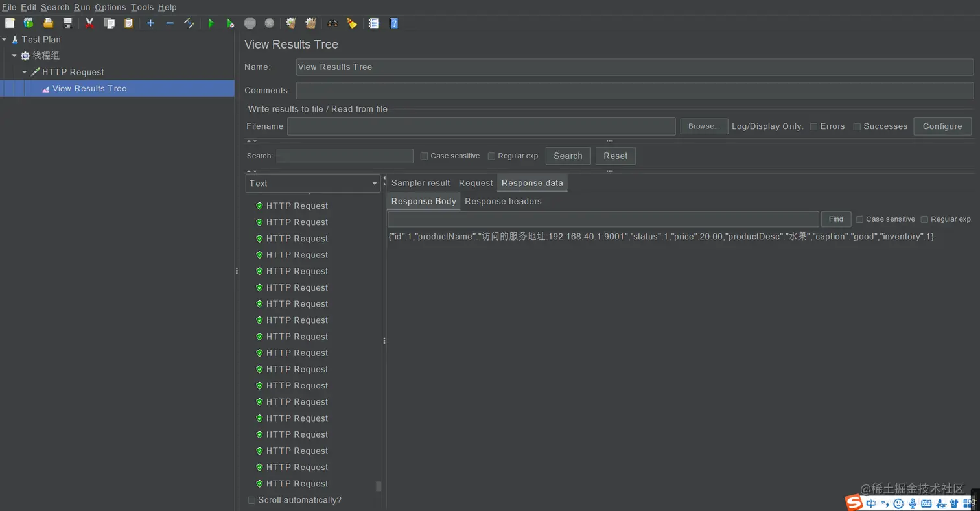Click the gray Shutdown icon

coord(269,23)
